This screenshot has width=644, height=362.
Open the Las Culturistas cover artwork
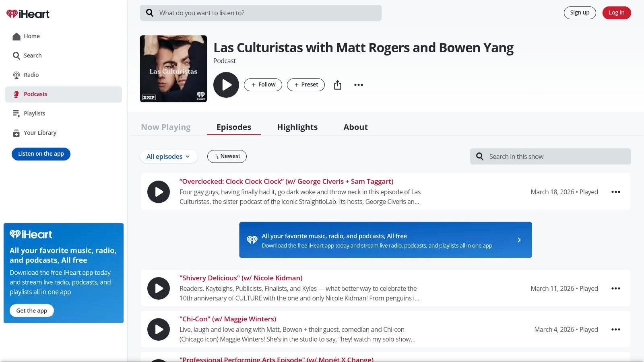pos(173,69)
